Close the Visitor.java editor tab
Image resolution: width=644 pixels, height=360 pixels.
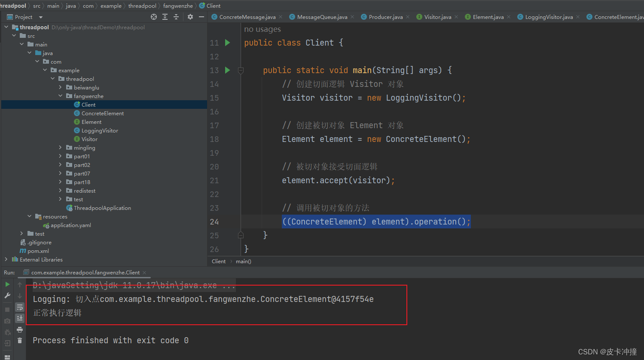(456, 17)
